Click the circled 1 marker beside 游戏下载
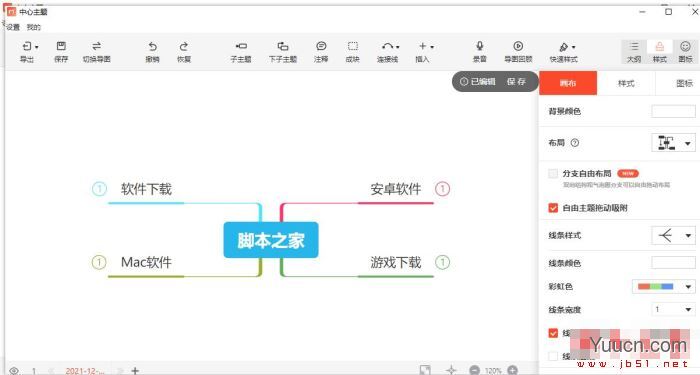The height and width of the screenshot is (375, 700). [442, 262]
